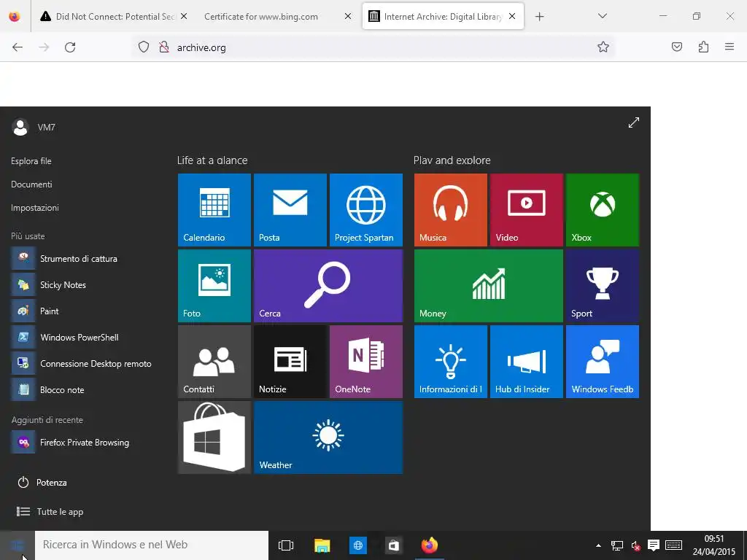Open the notifications center icon
This screenshot has width=747, height=560.
pos(654,545)
